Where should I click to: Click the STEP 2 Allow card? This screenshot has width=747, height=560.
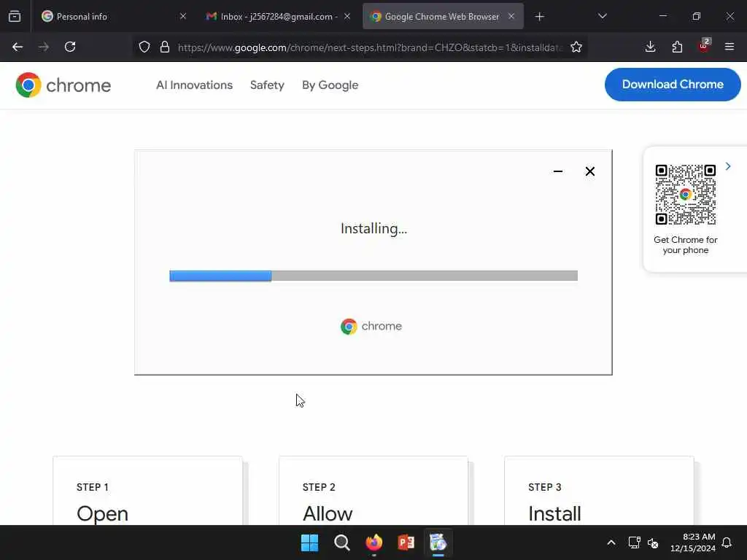(373, 491)
